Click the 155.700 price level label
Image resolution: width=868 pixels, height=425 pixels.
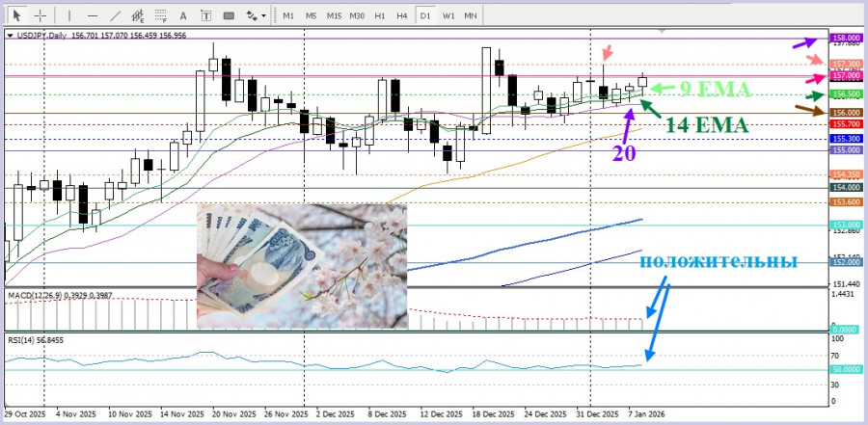coord(847,124)
